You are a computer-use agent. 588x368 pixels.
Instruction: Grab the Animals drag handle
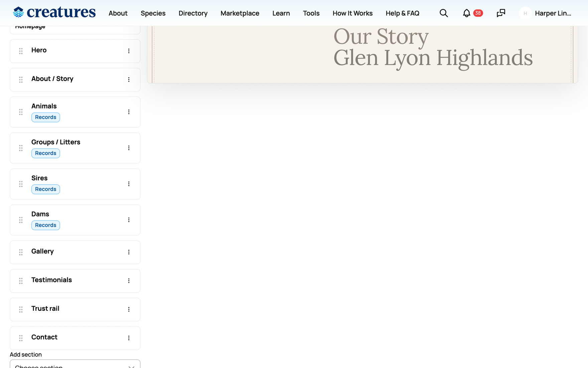[x=21, y=112]
